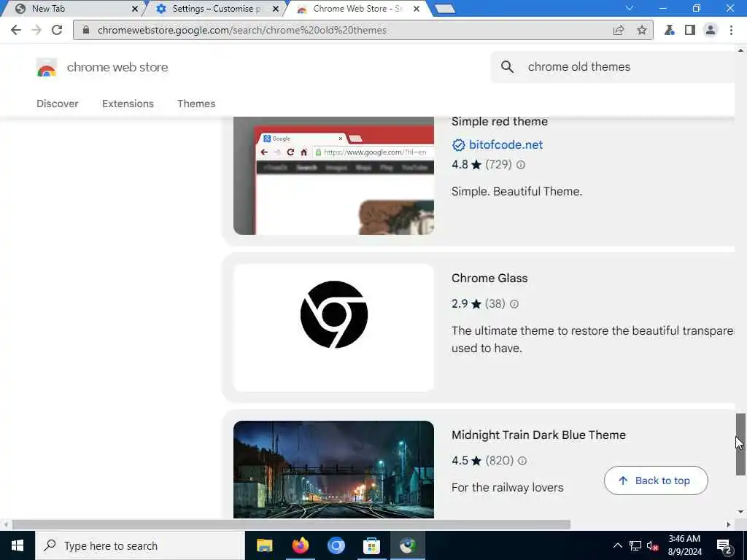
Task: Open the clock showing 3:46 AM
Action: click(x=684, y=545)
